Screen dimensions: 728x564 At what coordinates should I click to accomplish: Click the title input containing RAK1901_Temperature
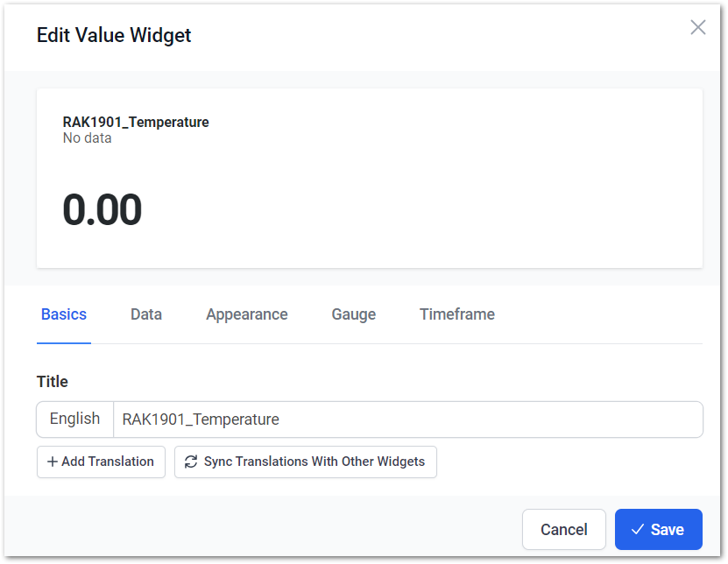click(x=407, y=419)
